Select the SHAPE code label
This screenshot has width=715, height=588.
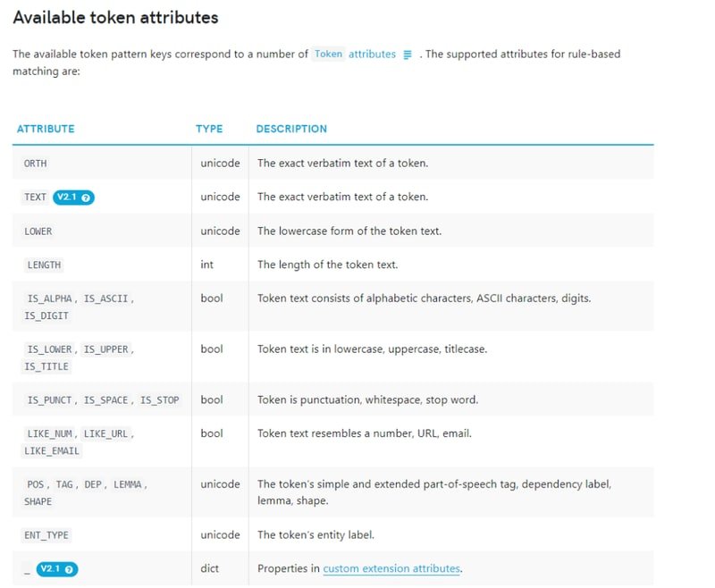coord(38,501)
